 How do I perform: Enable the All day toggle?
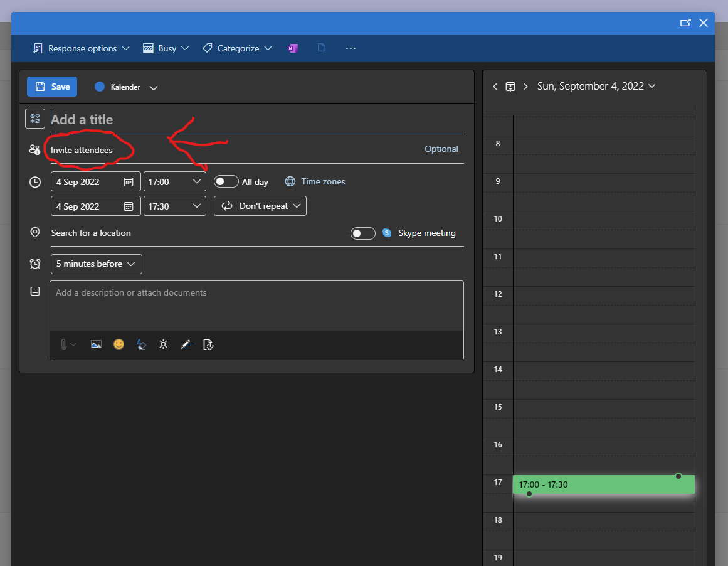pos(226,182)
